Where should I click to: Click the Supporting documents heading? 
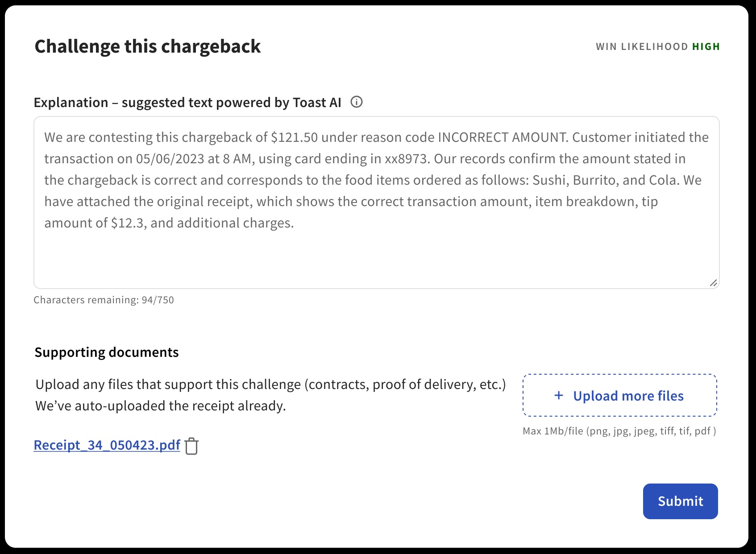107,352
